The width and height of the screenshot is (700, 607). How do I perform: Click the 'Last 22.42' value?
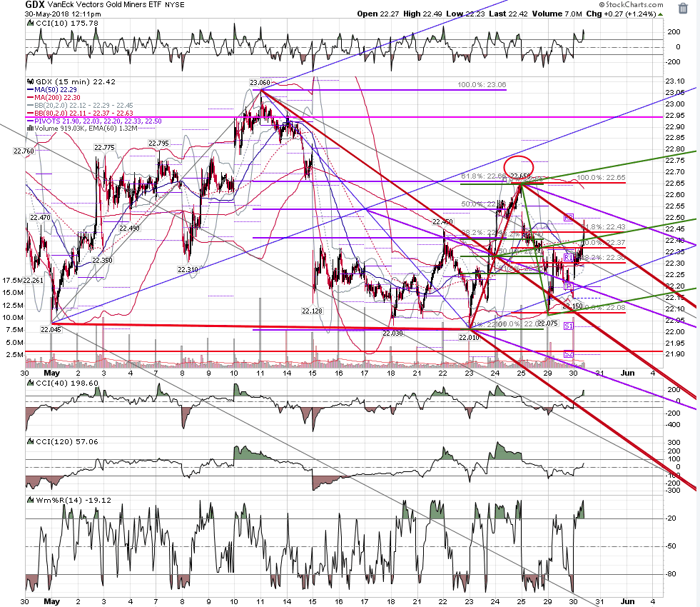(x=509, y=14)
